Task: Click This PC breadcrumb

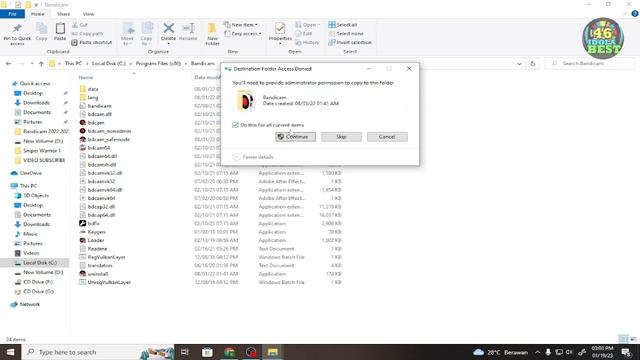Action: (x=73, y=64)
